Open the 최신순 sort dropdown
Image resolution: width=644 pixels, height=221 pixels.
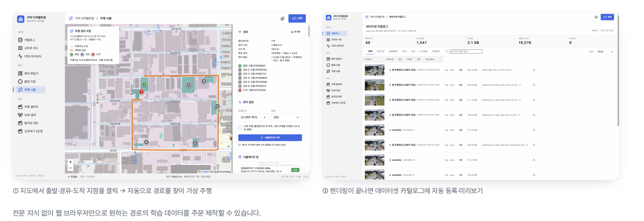[x=605, y=52]
